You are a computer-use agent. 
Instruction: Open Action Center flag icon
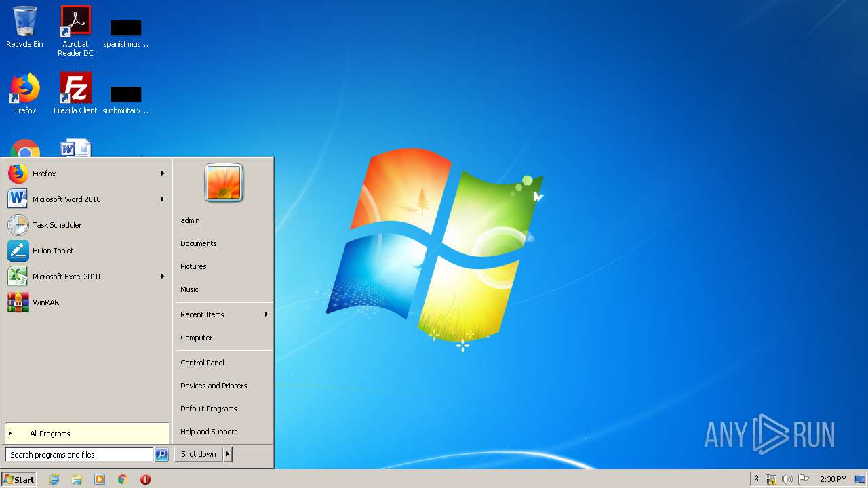tap(804, 479)
